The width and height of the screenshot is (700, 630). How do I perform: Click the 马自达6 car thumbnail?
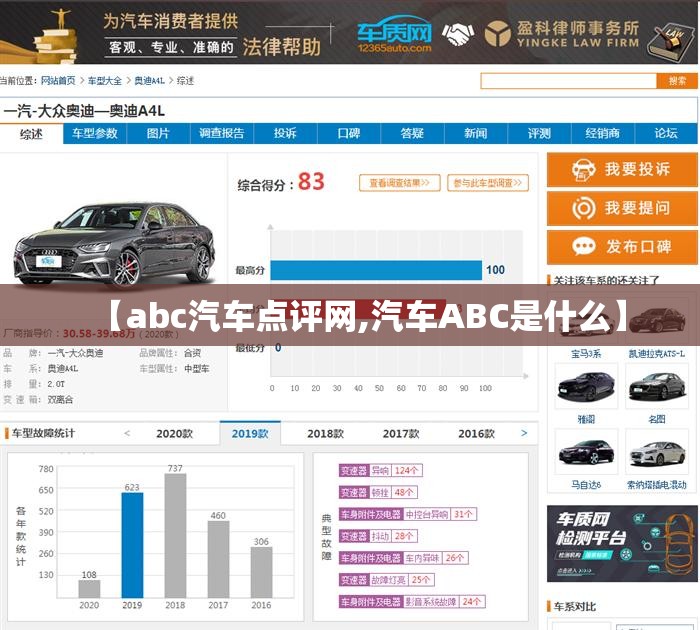tap(586, 451)
